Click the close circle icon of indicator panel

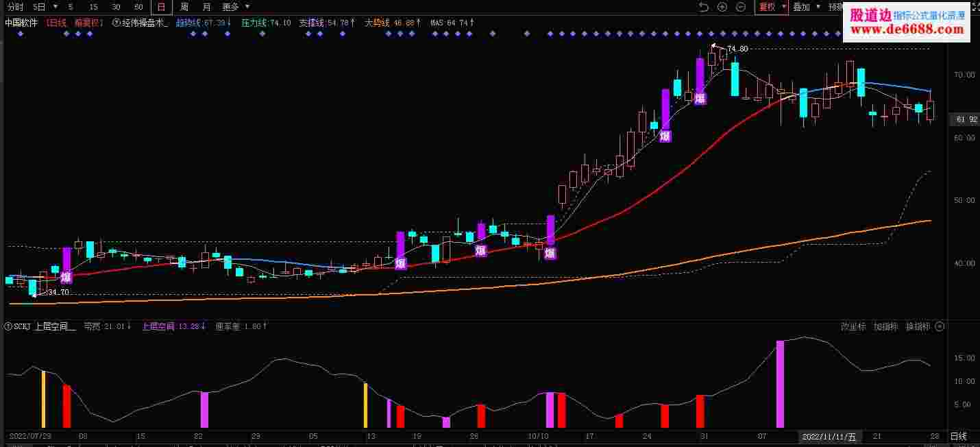pos(940,326)
